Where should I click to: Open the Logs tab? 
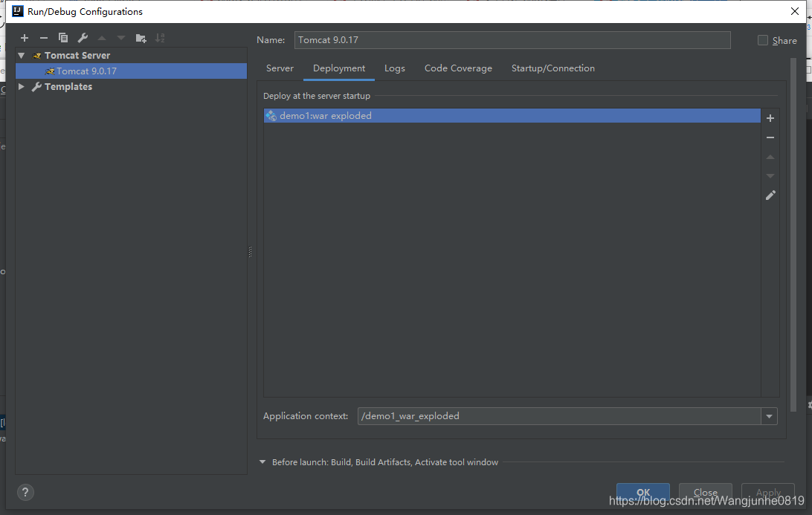pos(395,68)
